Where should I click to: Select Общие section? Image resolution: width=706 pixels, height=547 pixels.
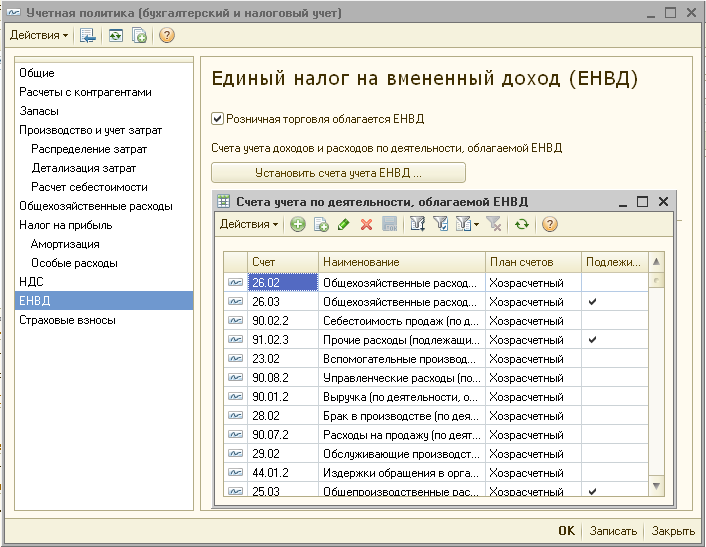pos(37,73)
